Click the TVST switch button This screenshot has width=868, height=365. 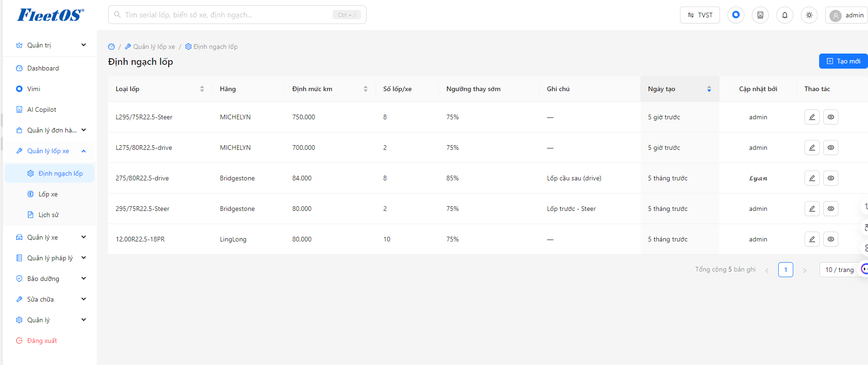pos(700,15)
